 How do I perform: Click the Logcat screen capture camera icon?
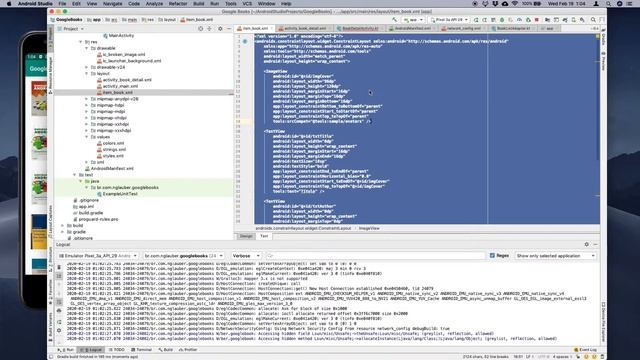[59, 311]
